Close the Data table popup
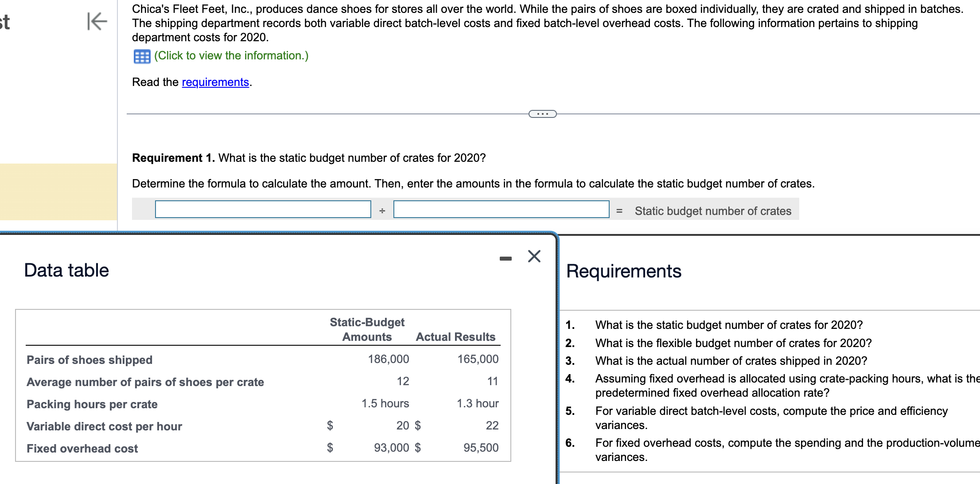980x484 pixels. 534,256
